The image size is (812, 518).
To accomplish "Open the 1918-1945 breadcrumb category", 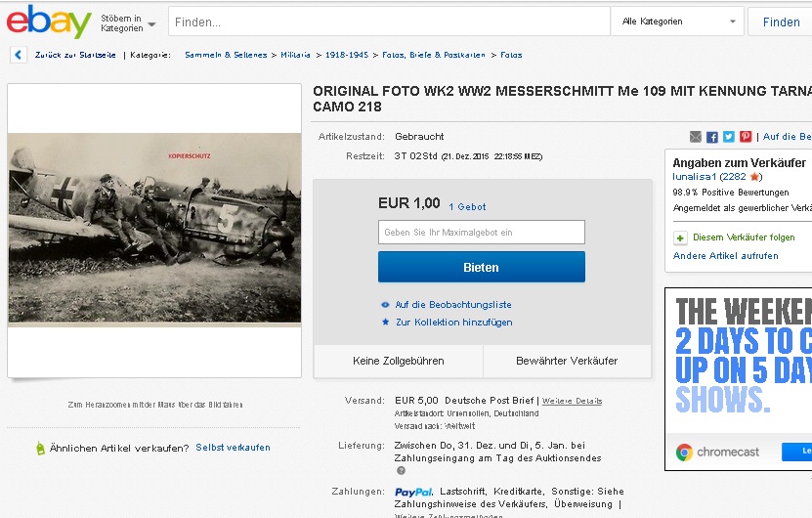I will click(347, 55).
